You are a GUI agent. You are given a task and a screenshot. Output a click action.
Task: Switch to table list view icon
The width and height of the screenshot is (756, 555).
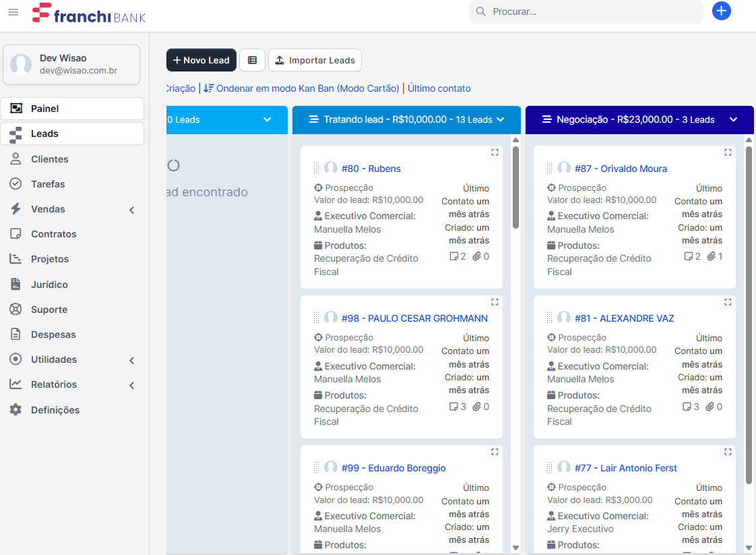(252, 60)
